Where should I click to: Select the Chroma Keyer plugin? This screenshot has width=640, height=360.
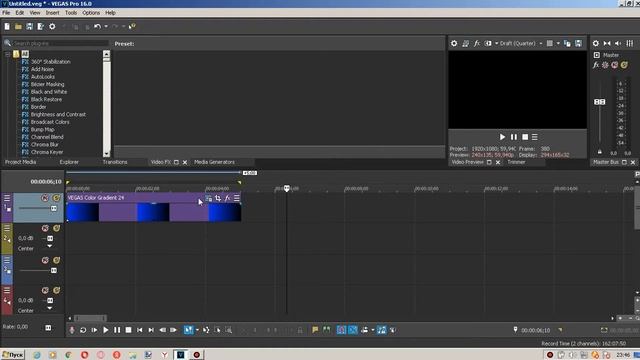click(x=47, y=152)
